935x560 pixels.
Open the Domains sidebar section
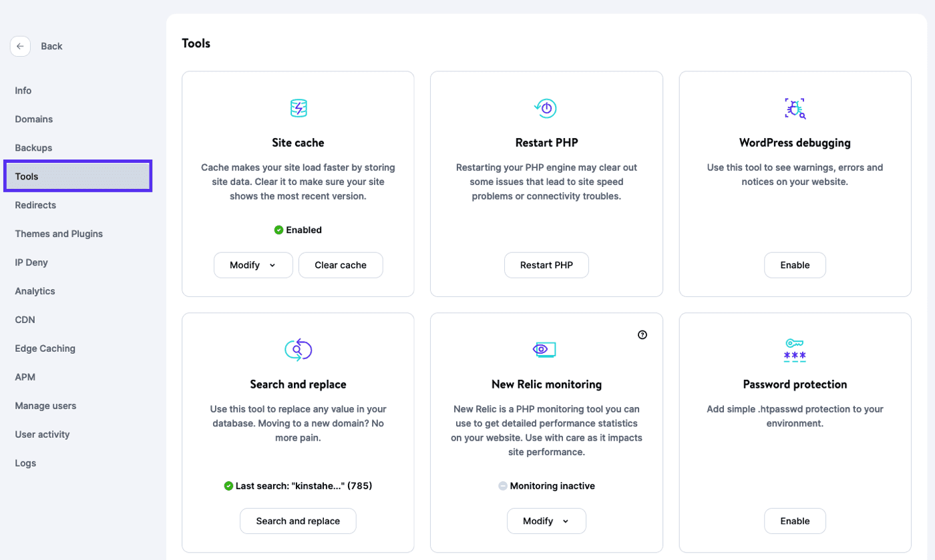[x=34, y=119]
